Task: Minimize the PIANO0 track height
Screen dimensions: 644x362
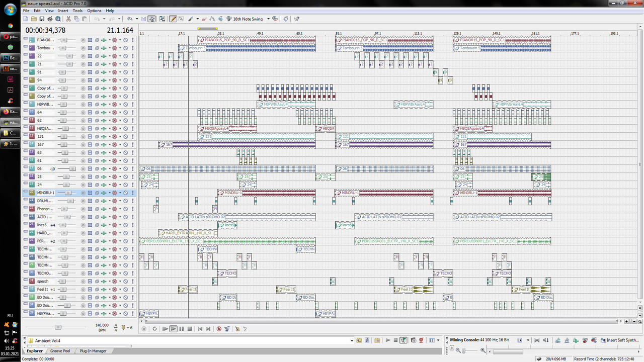Action: click(x=26, y=38)
